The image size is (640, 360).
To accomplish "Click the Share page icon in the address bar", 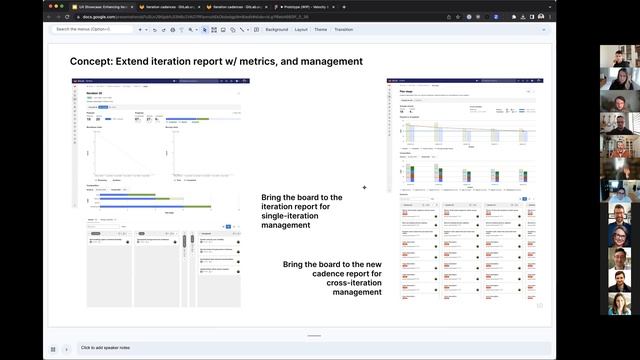I will pyautogui.click(x=449, y=17).
